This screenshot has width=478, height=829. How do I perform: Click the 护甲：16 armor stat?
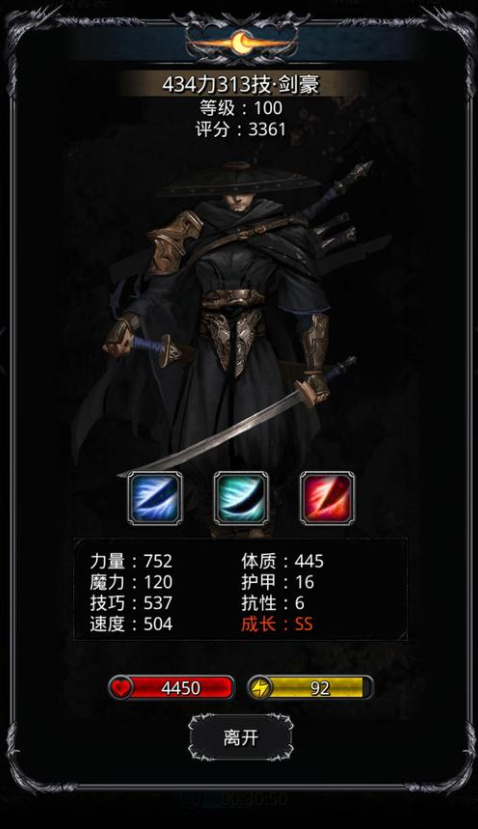click(278, 582)
